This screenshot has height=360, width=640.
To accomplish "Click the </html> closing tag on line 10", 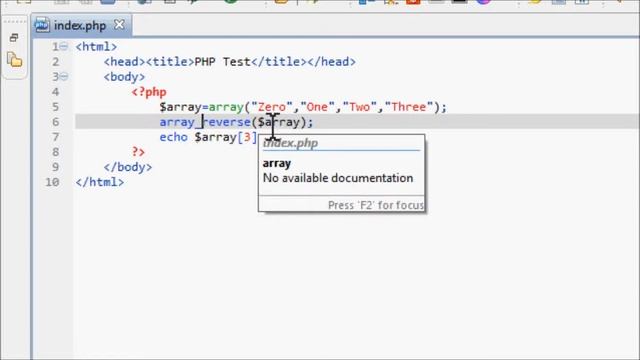I will pyautogui.click(x=100, y=182).
